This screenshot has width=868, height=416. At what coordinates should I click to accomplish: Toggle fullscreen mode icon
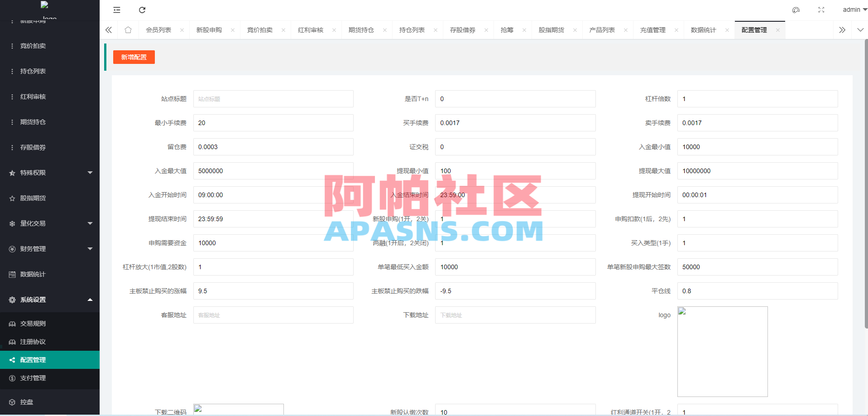click(x=821, y=10)
